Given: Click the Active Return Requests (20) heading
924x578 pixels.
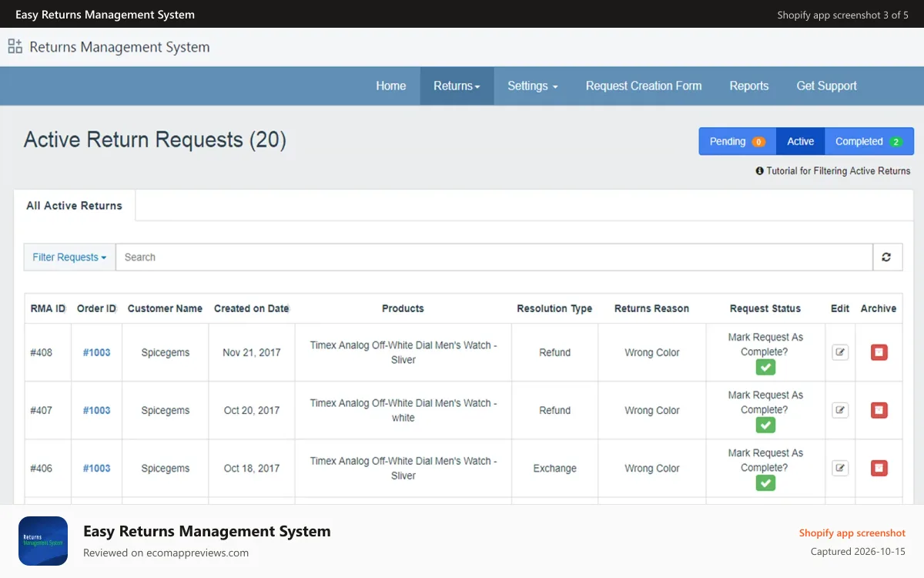Looking at the screenshot, I should click(x=155, y=139).
